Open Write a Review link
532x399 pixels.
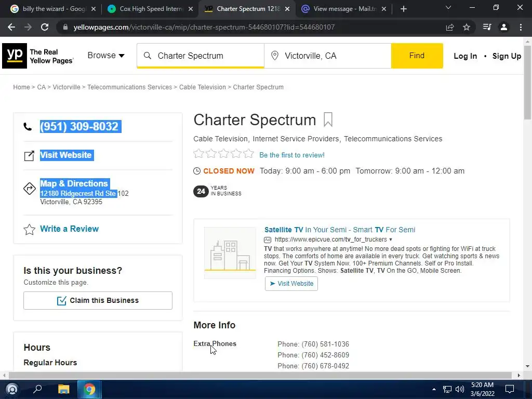pos(69,229)
